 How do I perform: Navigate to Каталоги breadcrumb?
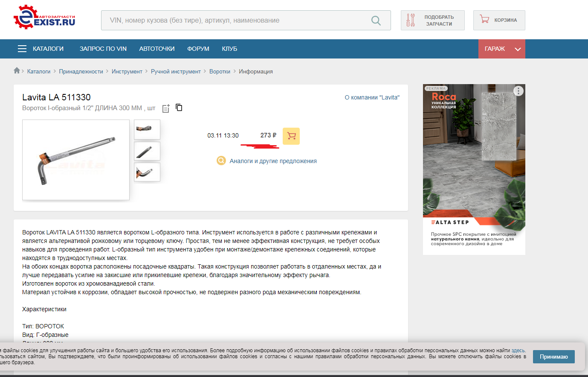[39, 71]
